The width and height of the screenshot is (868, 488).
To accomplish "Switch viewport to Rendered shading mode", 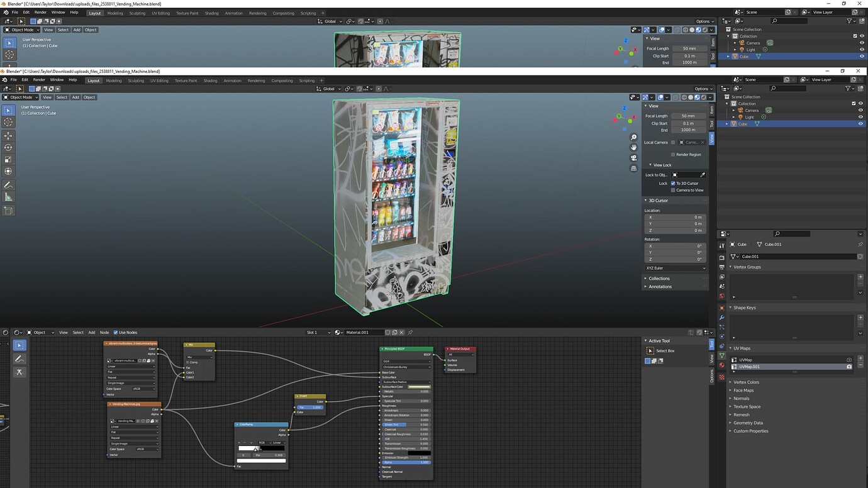I will point(704,97).
